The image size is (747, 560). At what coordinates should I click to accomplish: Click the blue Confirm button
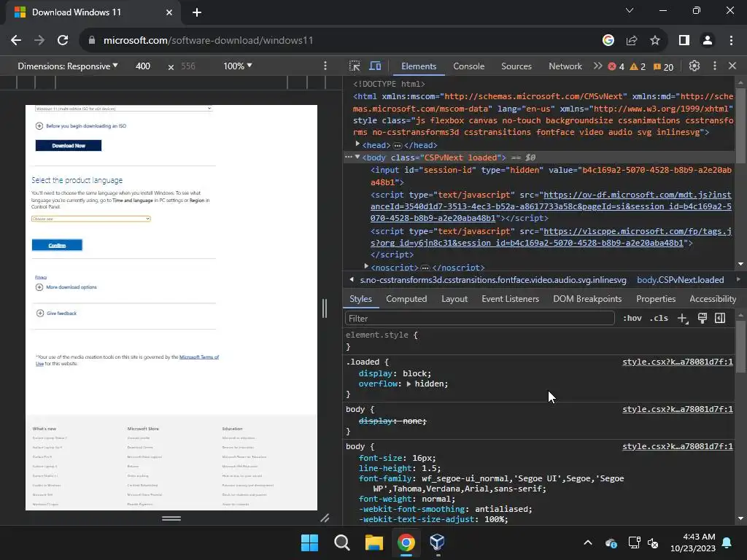(57, 245)
